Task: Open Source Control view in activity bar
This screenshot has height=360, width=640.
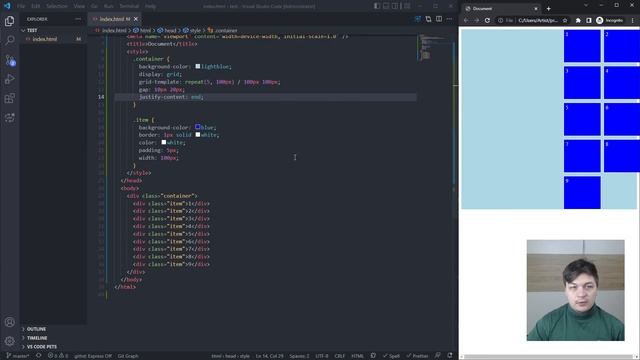Action: coord(9,60)
